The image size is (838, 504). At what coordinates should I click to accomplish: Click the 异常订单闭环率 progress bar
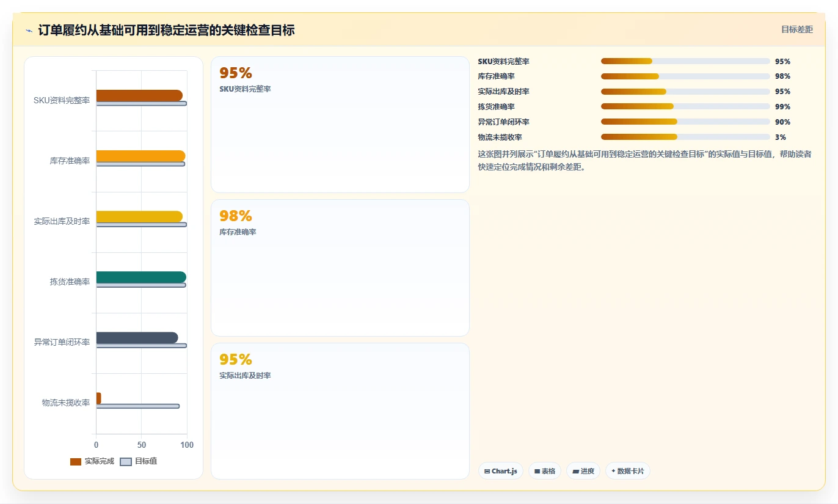(x=685, y=122)
